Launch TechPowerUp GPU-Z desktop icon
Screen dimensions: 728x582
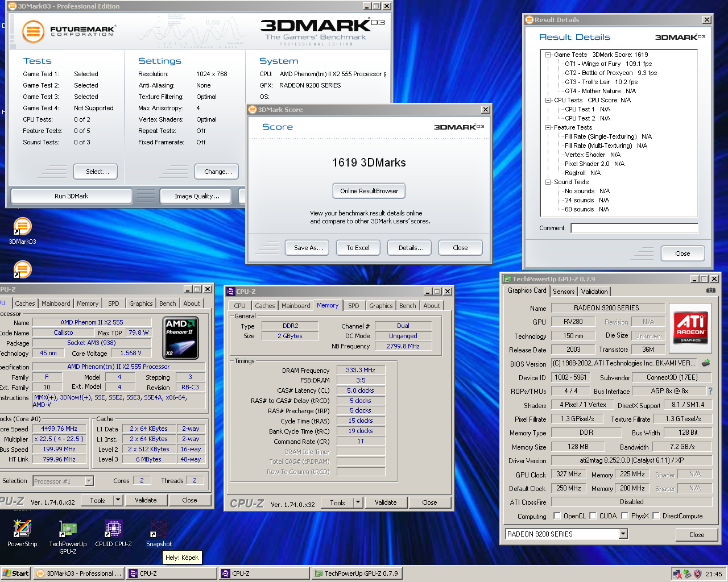[68, 537]
